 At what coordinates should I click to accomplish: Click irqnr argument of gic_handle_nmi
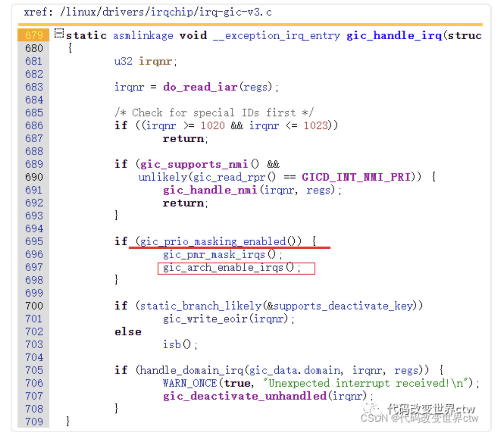(279, 190)
